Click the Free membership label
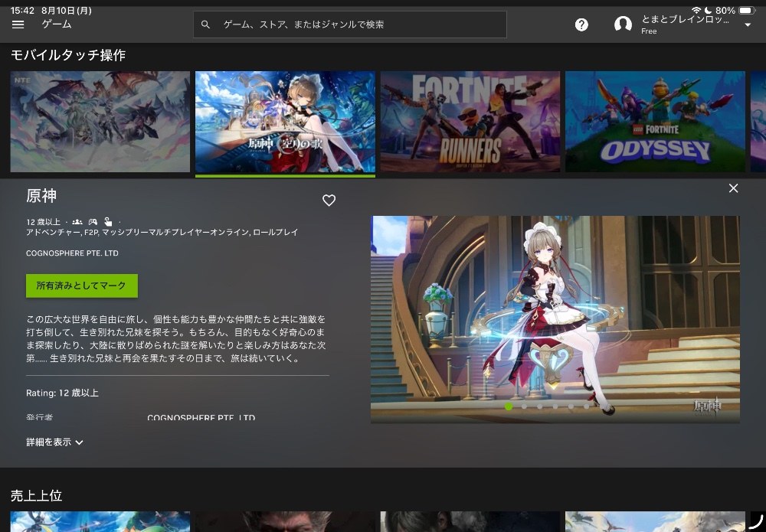 (x=649, y=31)
